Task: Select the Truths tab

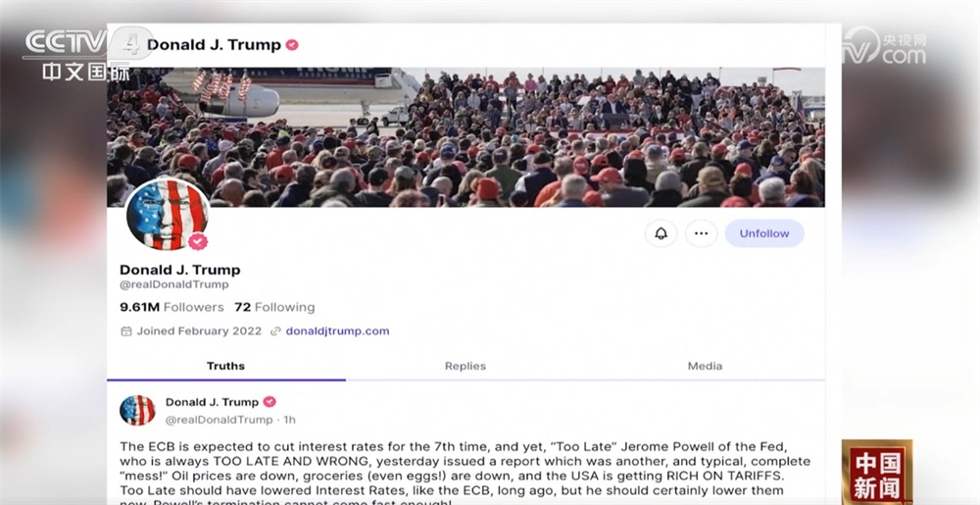Action: coord(225,367)
